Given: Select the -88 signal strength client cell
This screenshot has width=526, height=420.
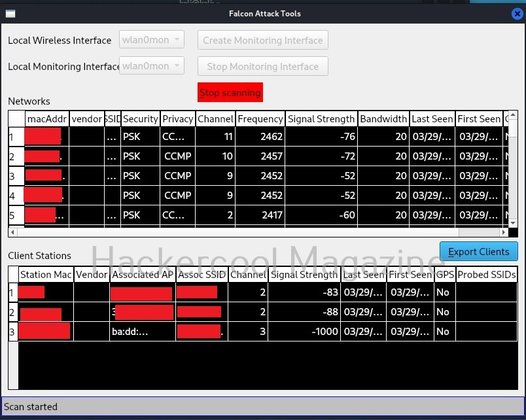Looking at the screenshot, I should [x=304, y=312].
